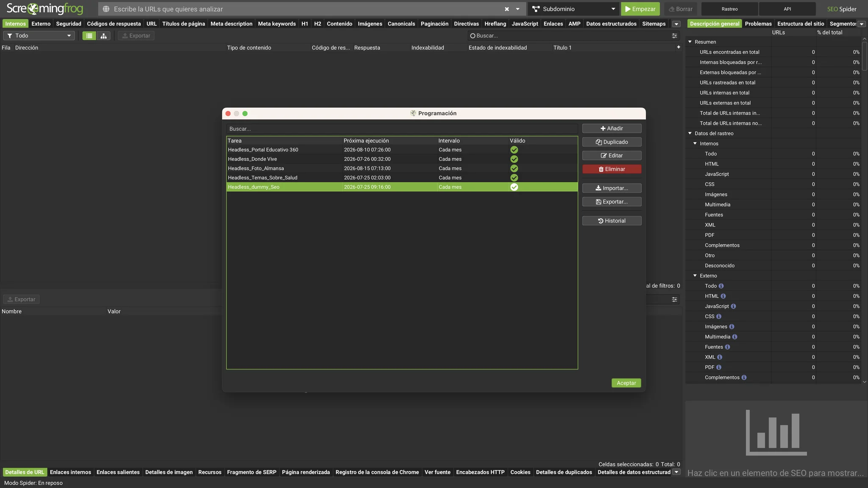The image size is (868, 488).
Task: Click info icon next to Externo HTML
Action: [723, 296]
